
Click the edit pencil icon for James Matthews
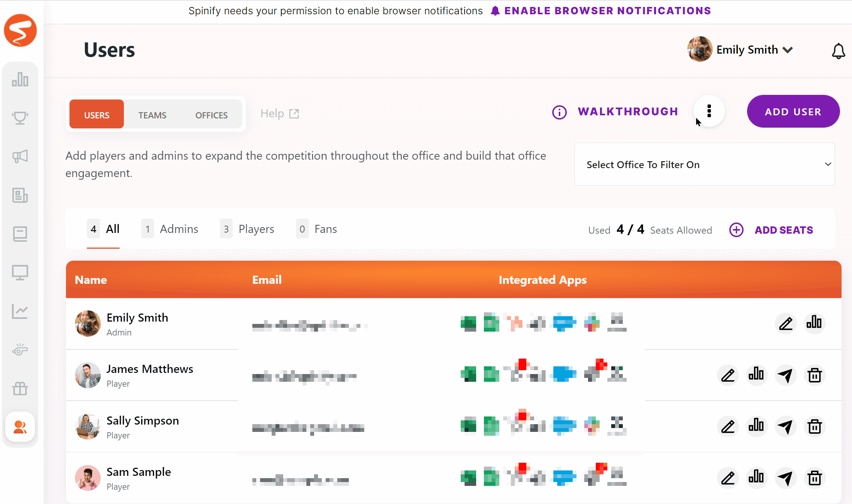pyautogui.click(x=727, y=375)
